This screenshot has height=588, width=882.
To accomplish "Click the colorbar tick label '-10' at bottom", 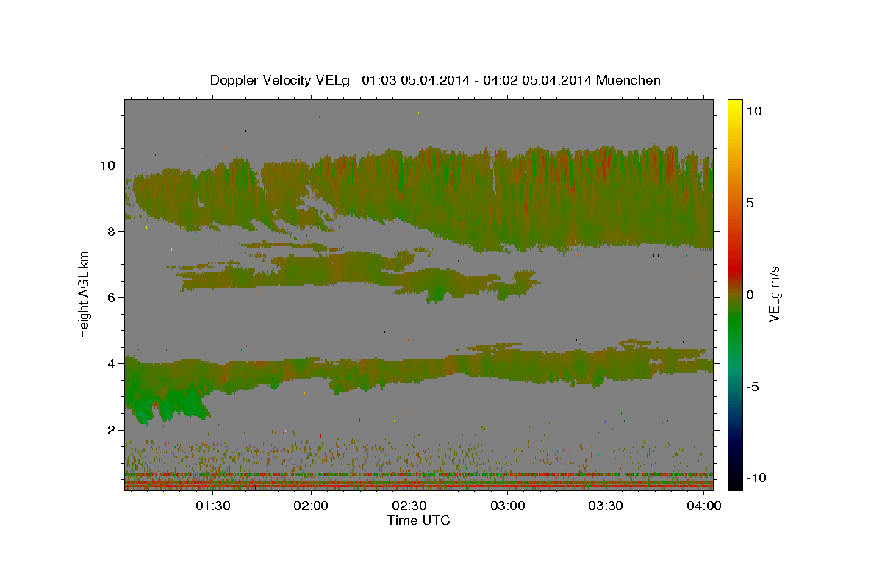I will (757, 478).
